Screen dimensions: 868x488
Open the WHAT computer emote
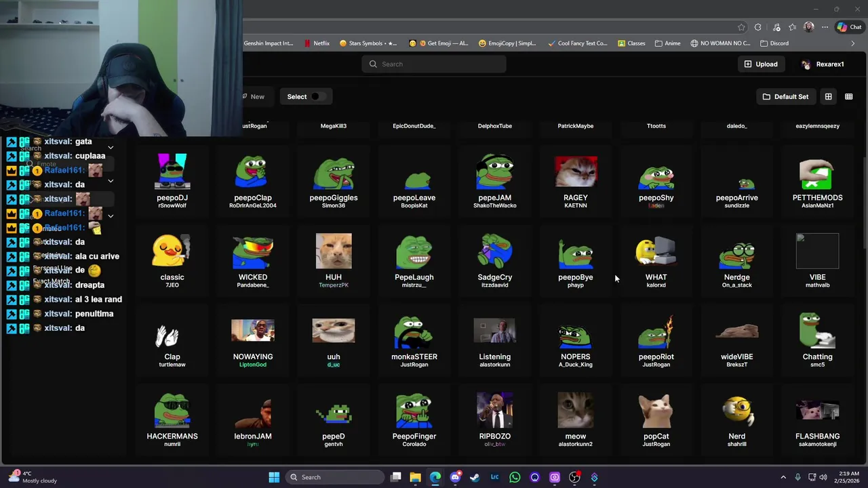656,251
